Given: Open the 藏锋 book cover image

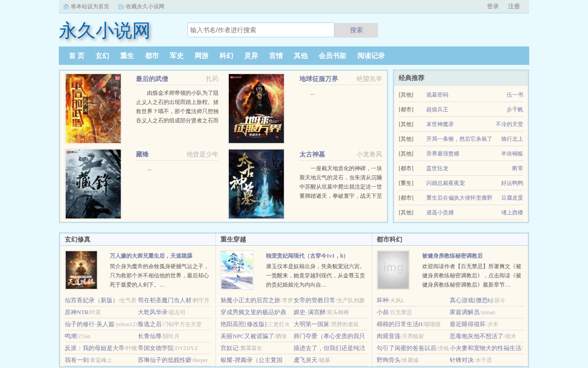Looking at the screenshot, I should [93, 184].
